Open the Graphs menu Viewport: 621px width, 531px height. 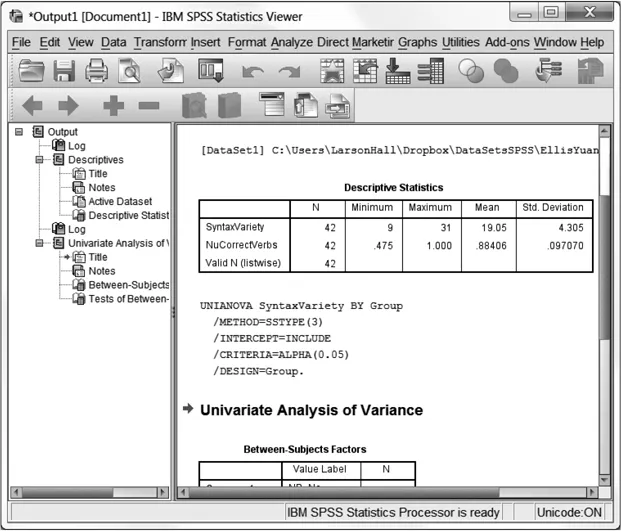[418, 42]
